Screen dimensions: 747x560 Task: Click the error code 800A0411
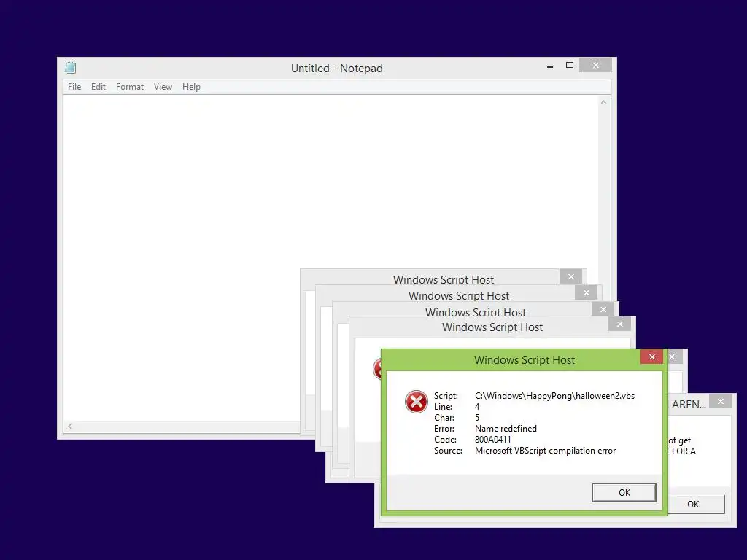point(492,440)
